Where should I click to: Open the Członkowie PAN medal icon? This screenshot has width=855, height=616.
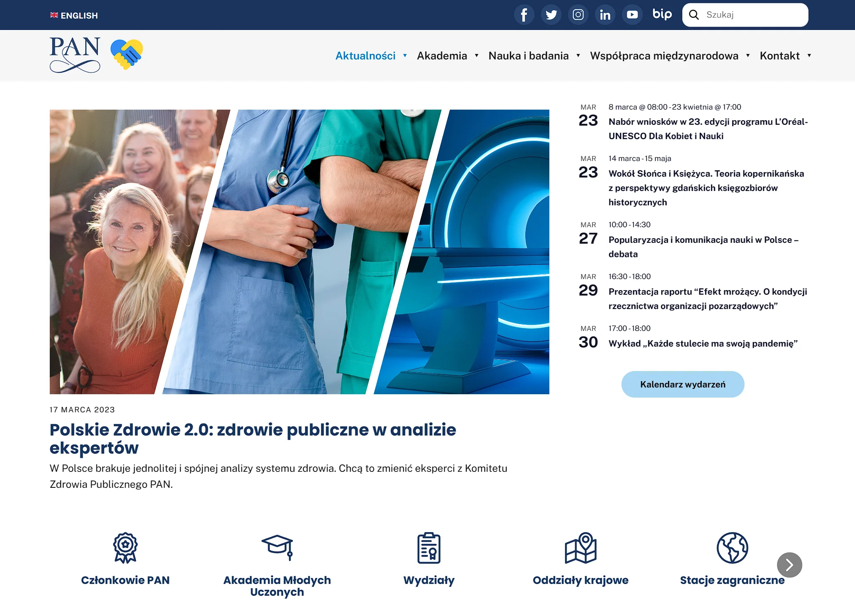pos(125,548)
